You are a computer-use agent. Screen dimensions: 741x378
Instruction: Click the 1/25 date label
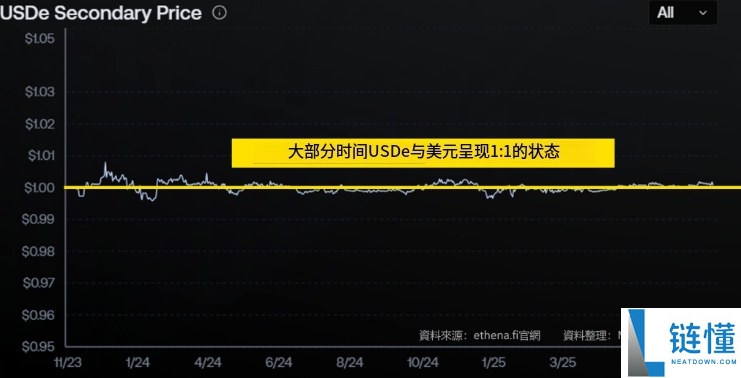pyautogui.click(x=493, y=363)
